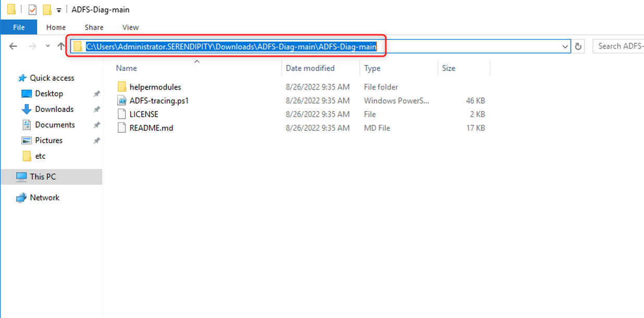Open the File ribbon tab
This screenshot has height=318, width=644.
pos(19,27)
